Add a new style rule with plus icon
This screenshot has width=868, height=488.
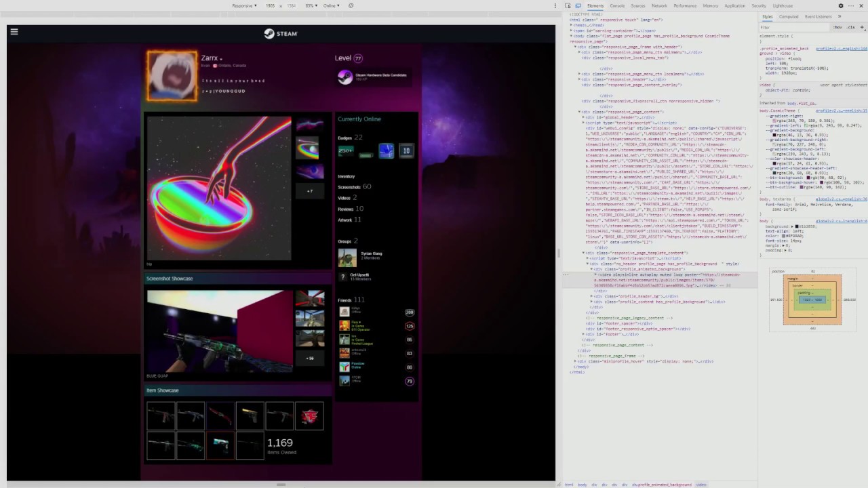pos(862,27)
